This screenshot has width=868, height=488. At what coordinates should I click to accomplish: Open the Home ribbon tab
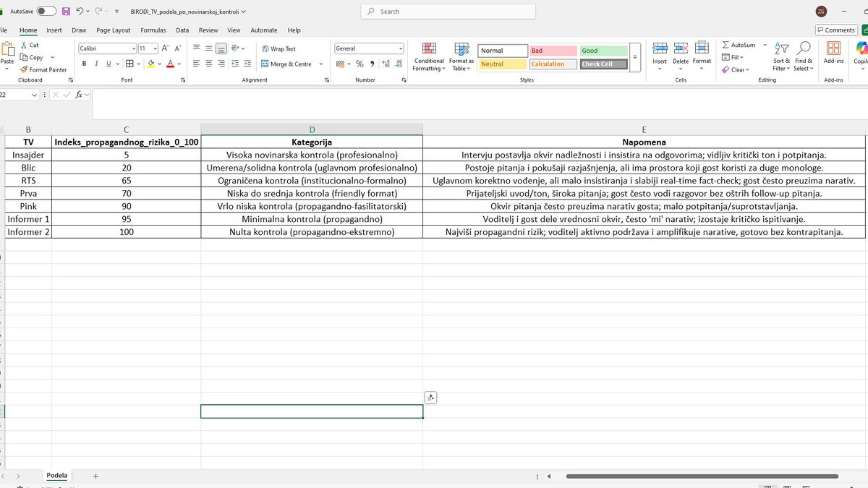click(x=28, y=30)
